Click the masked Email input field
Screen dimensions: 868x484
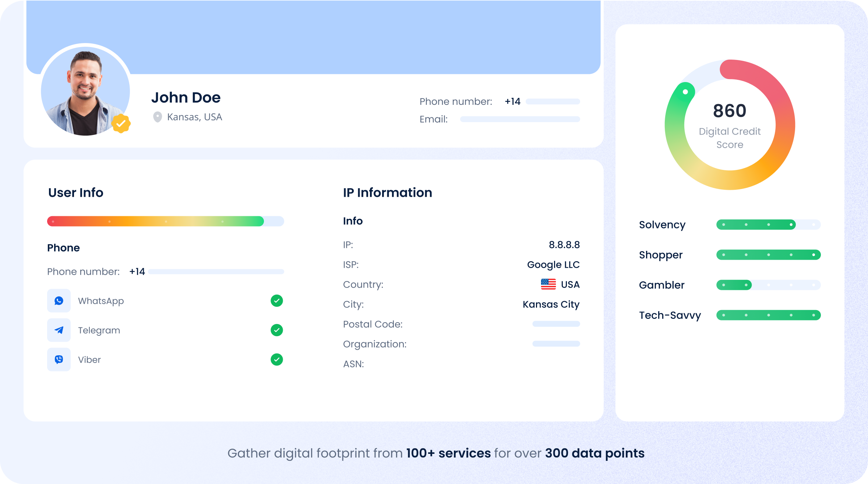point(519,119)
